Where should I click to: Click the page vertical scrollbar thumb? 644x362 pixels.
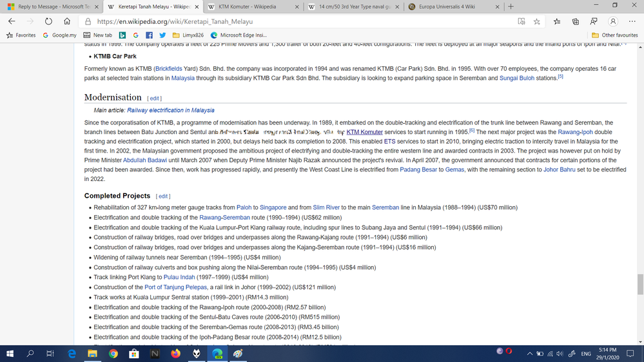pyautogui.click(x=640, y=284)
